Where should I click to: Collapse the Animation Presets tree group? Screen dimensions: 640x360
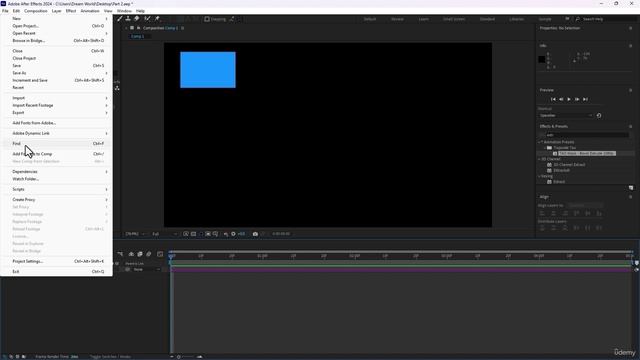pos(540,142)
